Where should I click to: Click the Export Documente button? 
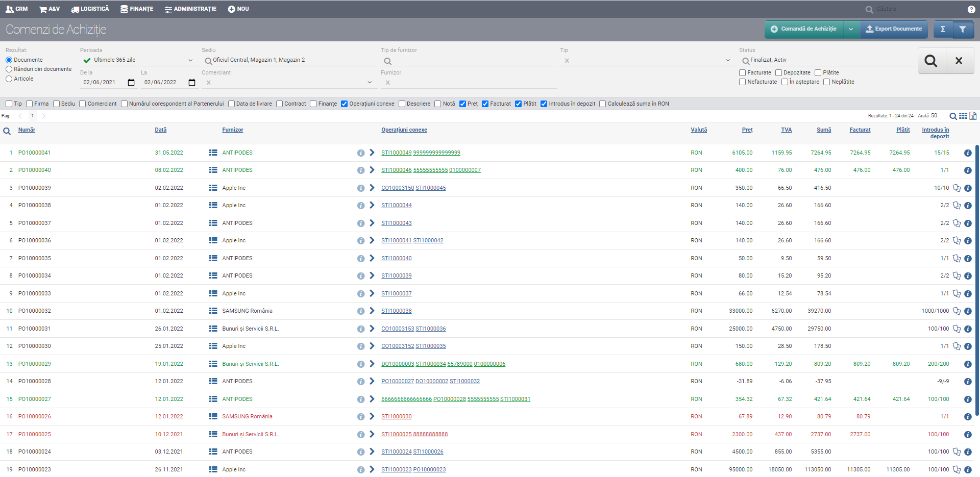(x=894, y=30)
